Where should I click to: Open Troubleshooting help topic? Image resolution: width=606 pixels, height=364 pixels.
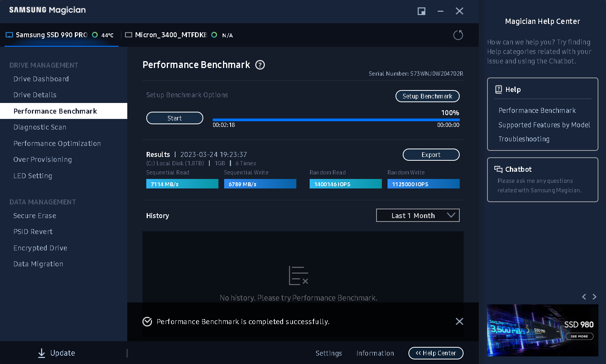tap(524, 139)
